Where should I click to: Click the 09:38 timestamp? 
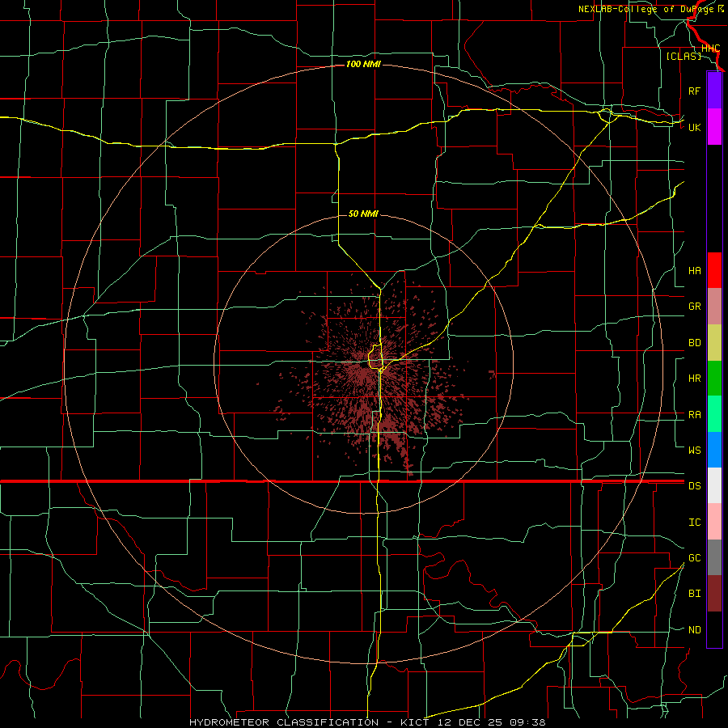click(527, 722)
